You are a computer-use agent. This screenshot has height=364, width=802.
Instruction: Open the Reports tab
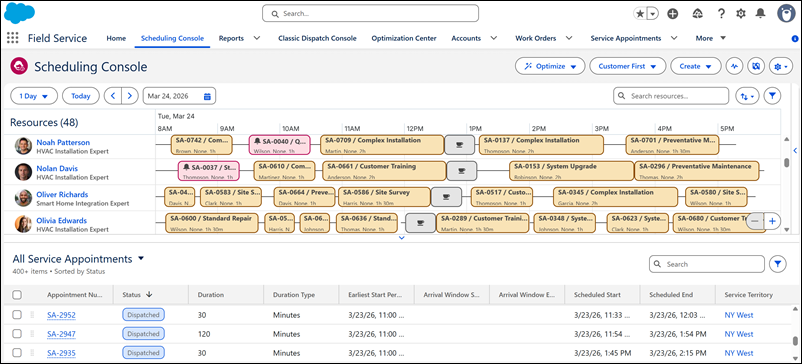click(231, 38)
